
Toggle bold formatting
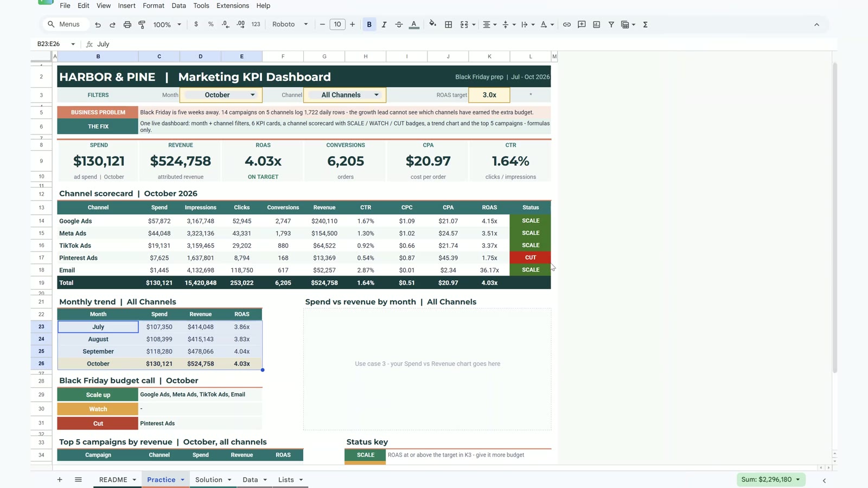pyautogui.click(x=369, y=24)
